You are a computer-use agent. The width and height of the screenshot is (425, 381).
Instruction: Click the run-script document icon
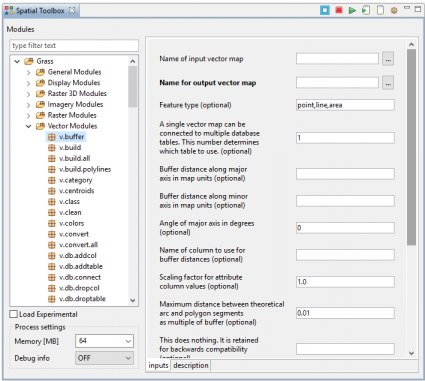pos(366,10)
